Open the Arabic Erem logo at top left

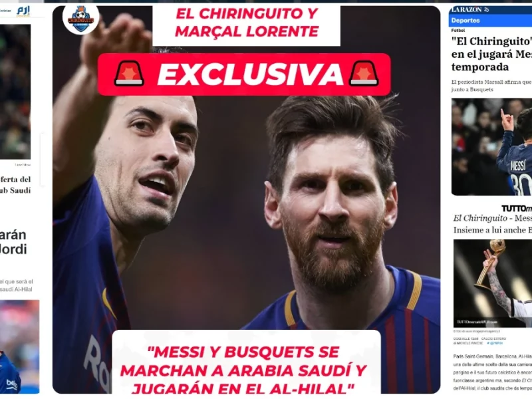click(x=23, y=11)
